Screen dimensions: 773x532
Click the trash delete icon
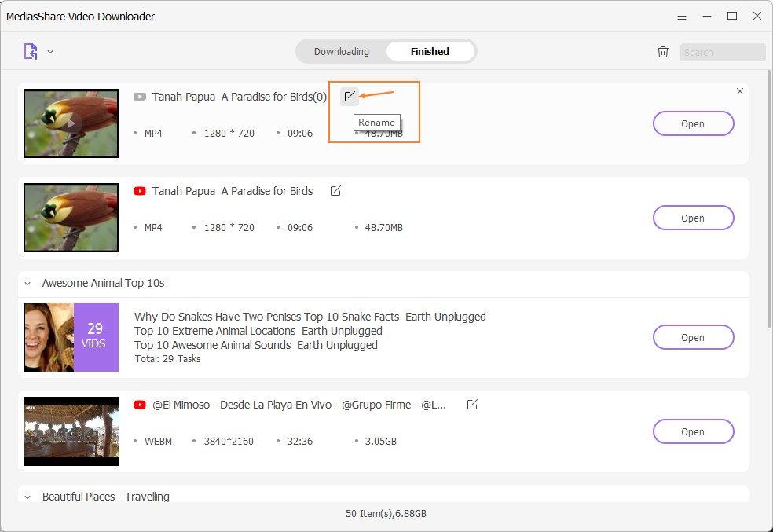pyautogui.click(x=663, y=52)
